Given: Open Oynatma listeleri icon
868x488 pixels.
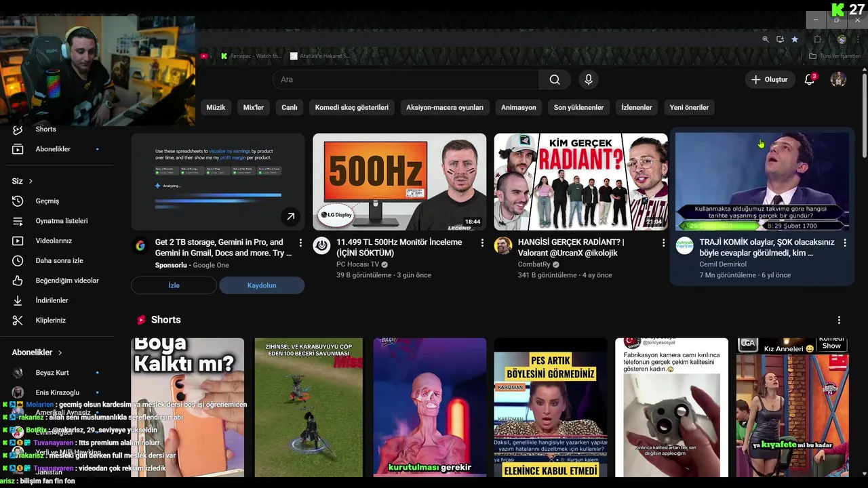Looking at the screenshot, I should tap(18, 221).
